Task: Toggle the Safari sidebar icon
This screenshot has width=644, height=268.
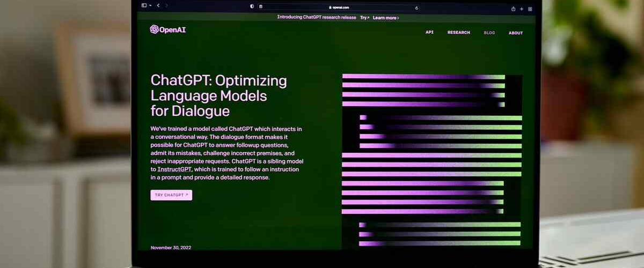Action: (x=144, y=5)
